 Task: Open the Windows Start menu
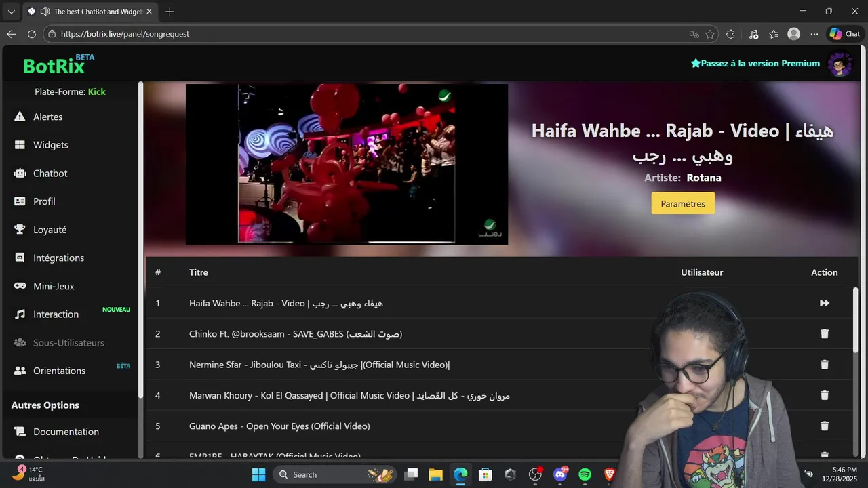tap(259, 474)
